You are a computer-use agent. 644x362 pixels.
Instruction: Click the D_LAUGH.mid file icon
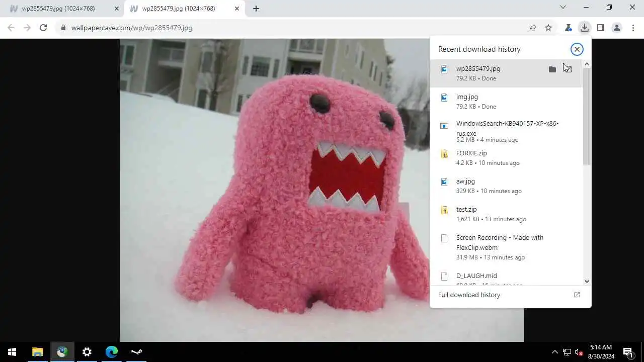click(444, 277)
